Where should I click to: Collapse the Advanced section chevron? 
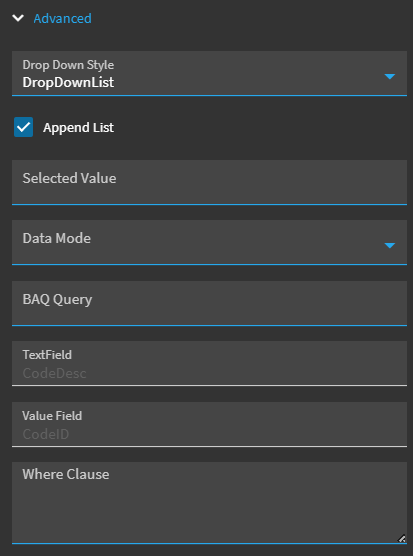click(18, 18)
